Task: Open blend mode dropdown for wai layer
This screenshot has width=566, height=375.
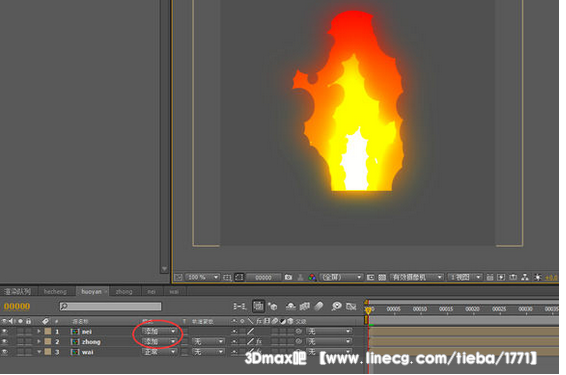Action: pos(159,351)
